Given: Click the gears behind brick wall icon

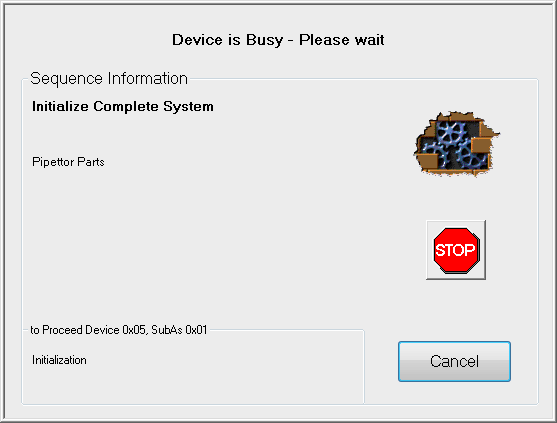Looking at the screenshot, I should click(x=457, y=144).
